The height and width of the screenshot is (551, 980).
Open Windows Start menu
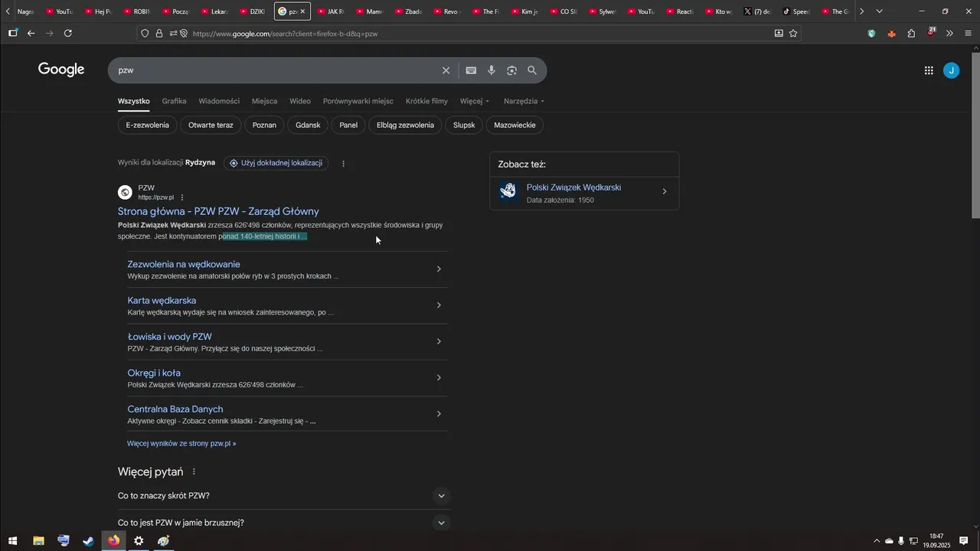12,541
